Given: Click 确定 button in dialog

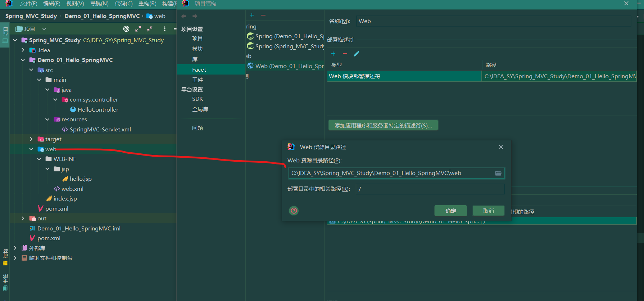Looking at the screenshot, I should click(x=450, y=211).
